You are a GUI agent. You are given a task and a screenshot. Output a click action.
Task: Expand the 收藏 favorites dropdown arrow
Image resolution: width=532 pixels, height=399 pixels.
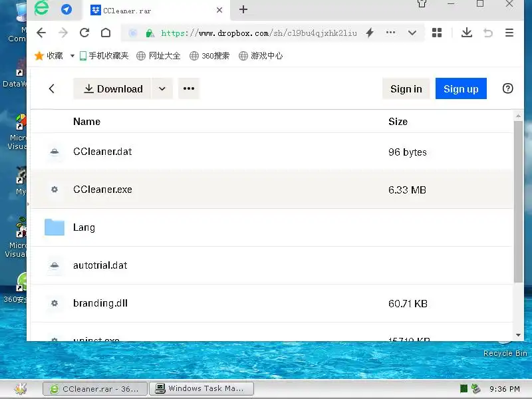pyautogui.click(x=72, y=56)
